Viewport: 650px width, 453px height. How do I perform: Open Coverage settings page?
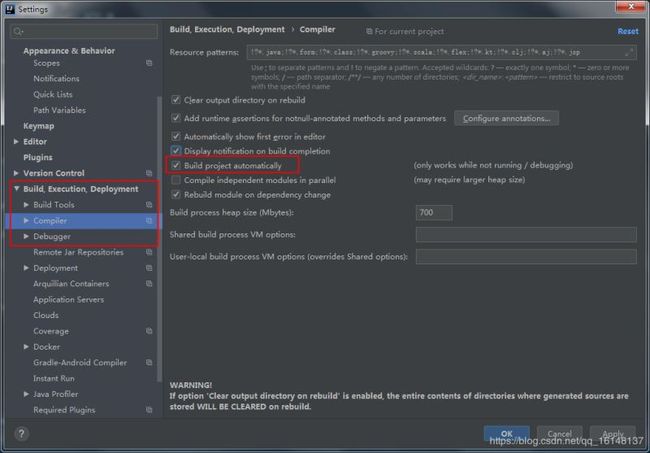51,331
